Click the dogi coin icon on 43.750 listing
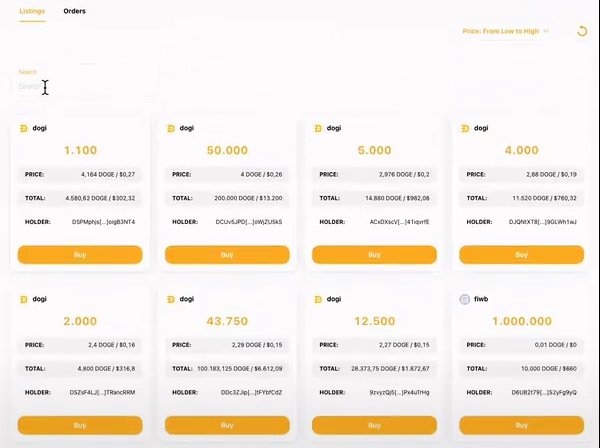Image resolution: width=600 pixels, height=448 pixels. pyautogui.click(x=171, y=299)
